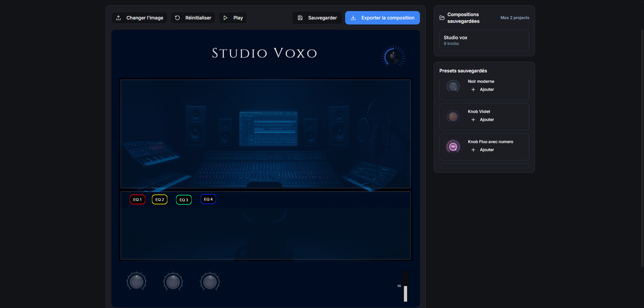Click the third gray knob in bottom row

click(x=210, y=282)
